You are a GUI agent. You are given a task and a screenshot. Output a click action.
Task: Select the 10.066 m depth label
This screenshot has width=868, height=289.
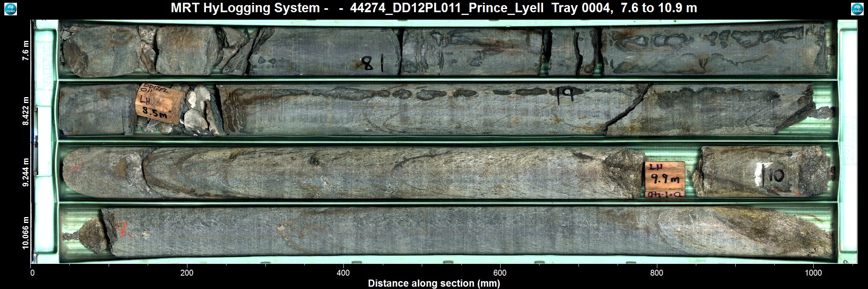pyautogui.click(x=26, y=233)
